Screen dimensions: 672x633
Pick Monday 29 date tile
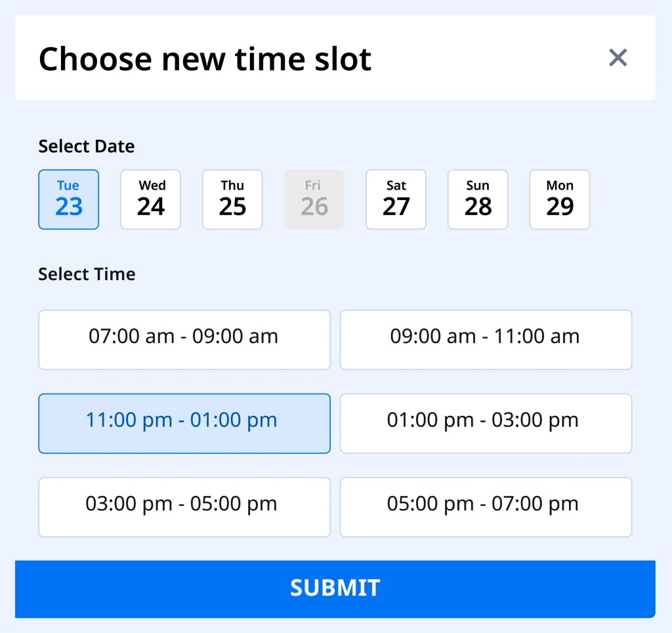(x=560, y=199)
